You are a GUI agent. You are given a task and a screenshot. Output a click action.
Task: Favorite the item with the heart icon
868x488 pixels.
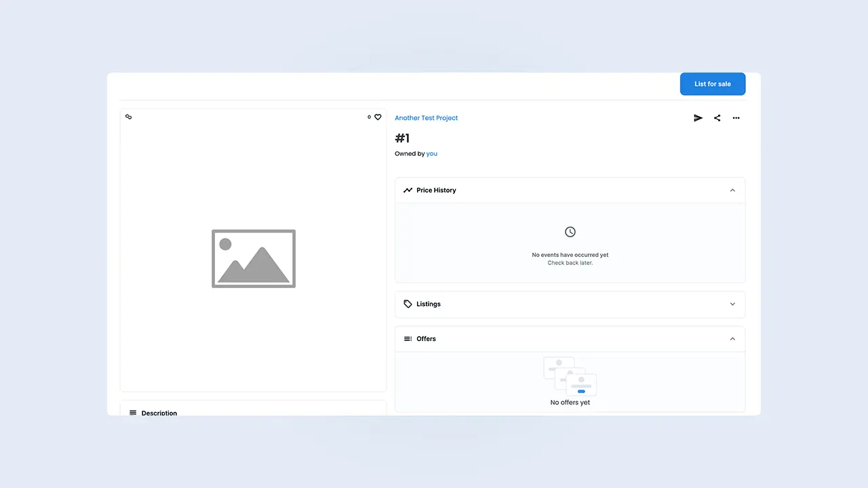coord(378,117)
